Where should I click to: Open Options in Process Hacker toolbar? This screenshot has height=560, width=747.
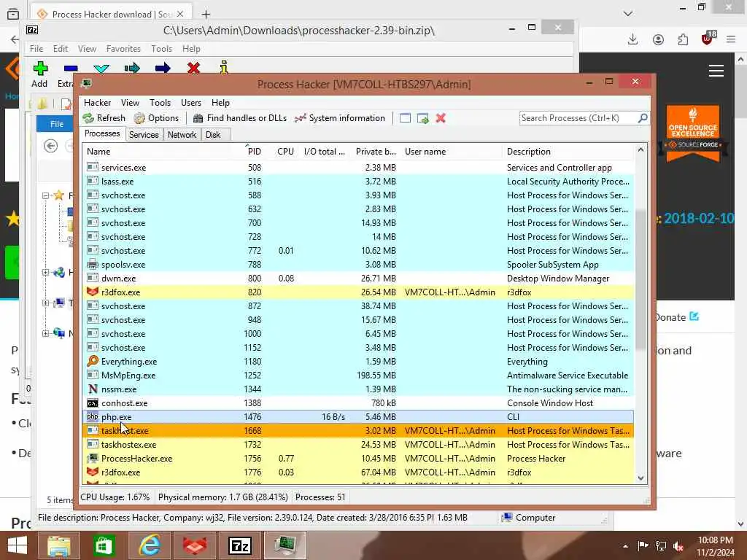pos(156,118)
